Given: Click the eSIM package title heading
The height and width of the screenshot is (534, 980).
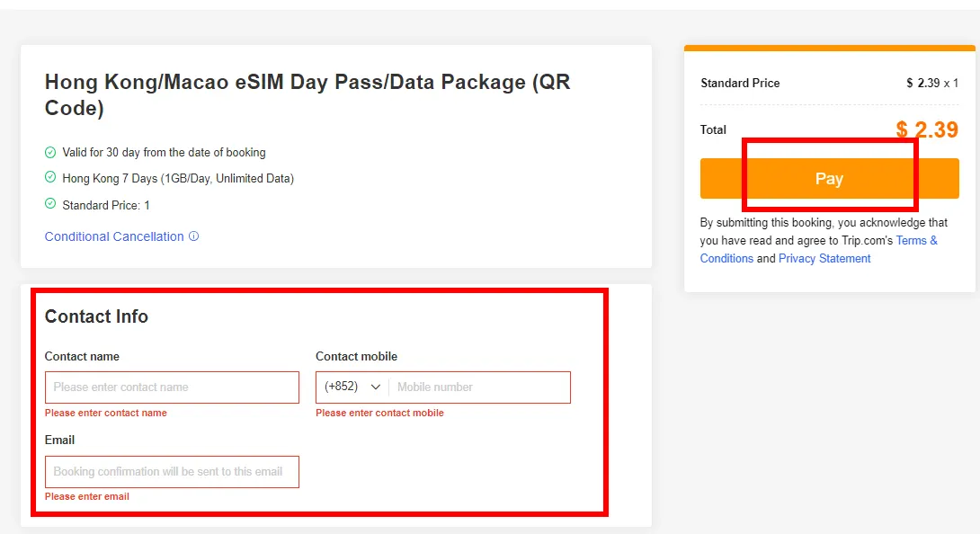Looking at the screenshot, I should tap(307, 94).
